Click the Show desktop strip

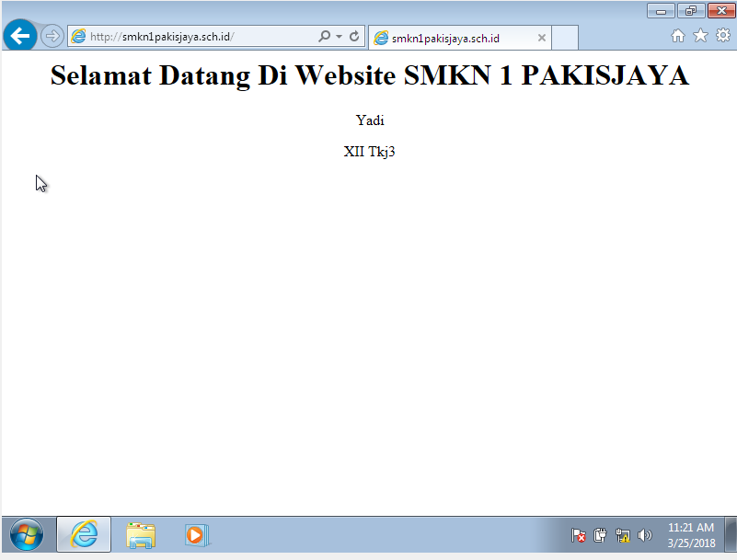pos(731,534)
